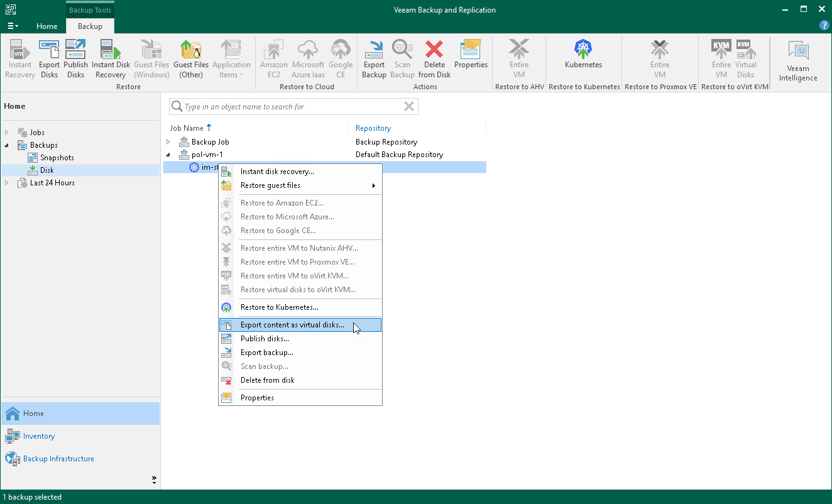Screen dimensions: 832x504
Task: Click the Kubernetes icon of the im- backup row
Action: (x=194, y=167)
